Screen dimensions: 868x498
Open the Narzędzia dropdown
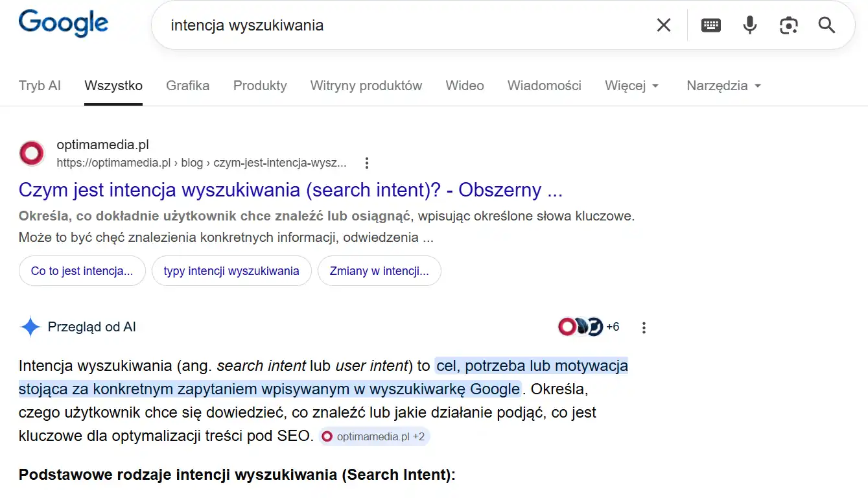[723, 85]
